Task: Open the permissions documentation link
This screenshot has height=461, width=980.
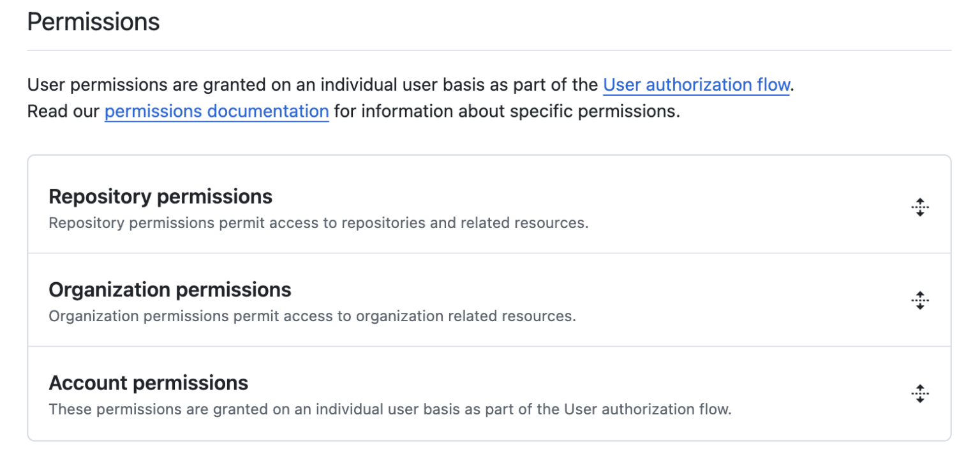Action: (x=216, y=111)
